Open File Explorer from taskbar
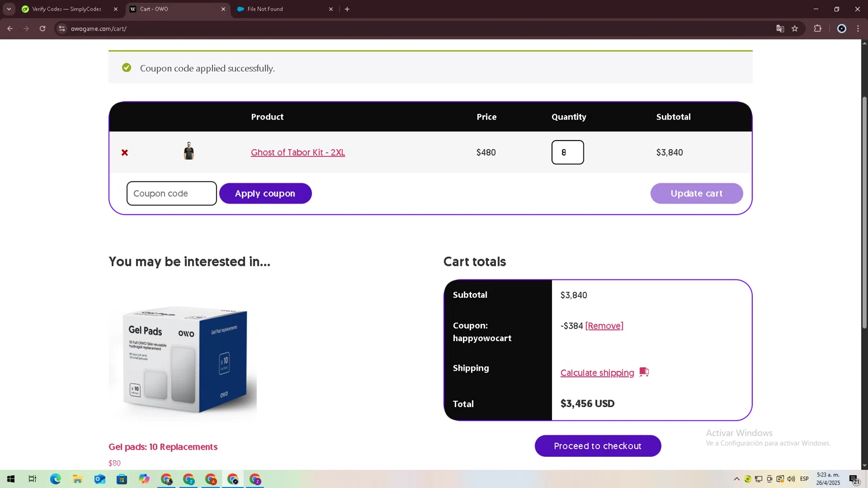 pos(78,479)
